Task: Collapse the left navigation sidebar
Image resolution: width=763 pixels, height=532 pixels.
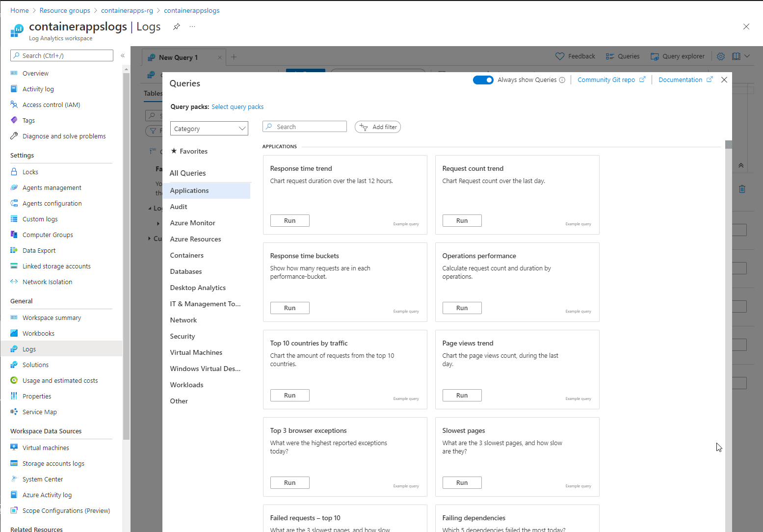Action: coord(122,55)
